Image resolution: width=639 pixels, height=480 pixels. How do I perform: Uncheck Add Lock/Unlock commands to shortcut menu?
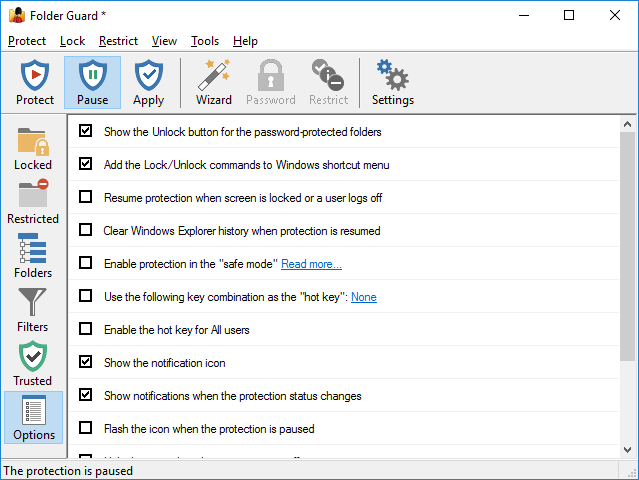(86, 164)
